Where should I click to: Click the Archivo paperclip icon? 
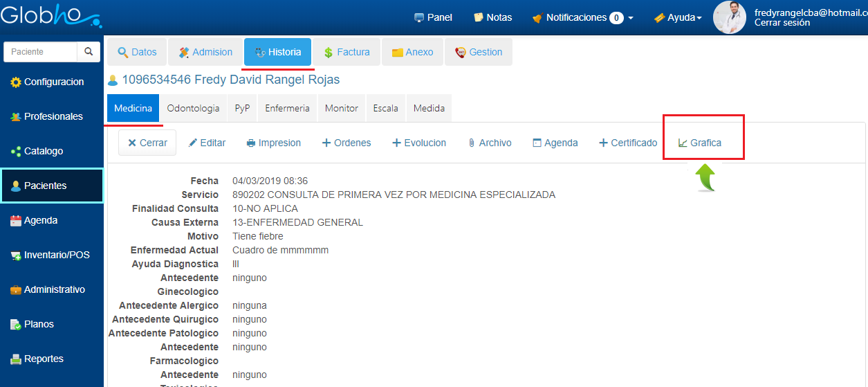pyautogui.click(x=472, y=143)
